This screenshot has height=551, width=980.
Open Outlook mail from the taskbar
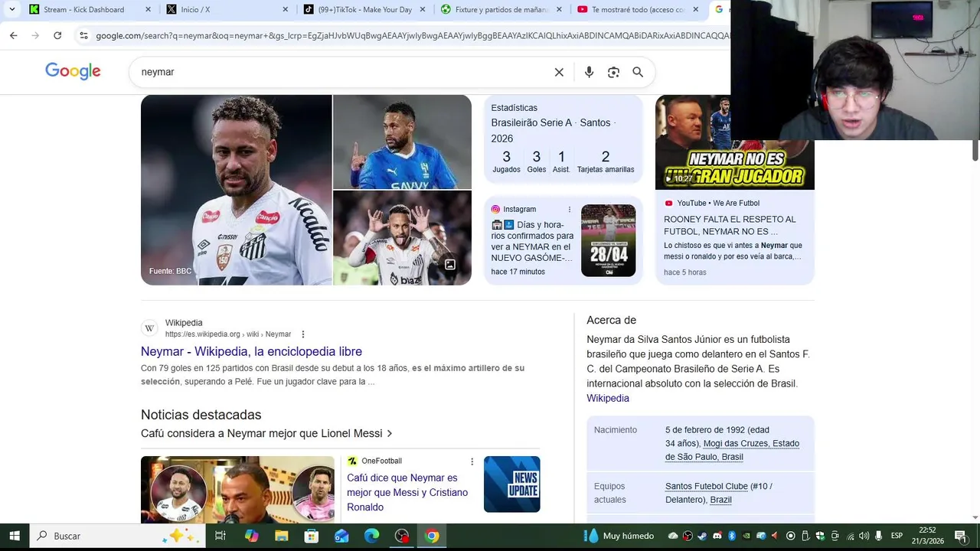click(x=341, y=536)
